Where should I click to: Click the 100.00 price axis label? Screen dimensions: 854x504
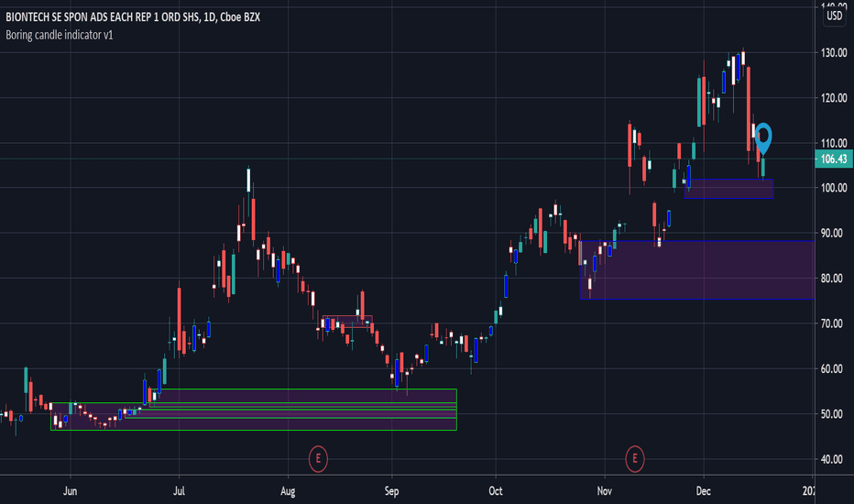point(834,188)
